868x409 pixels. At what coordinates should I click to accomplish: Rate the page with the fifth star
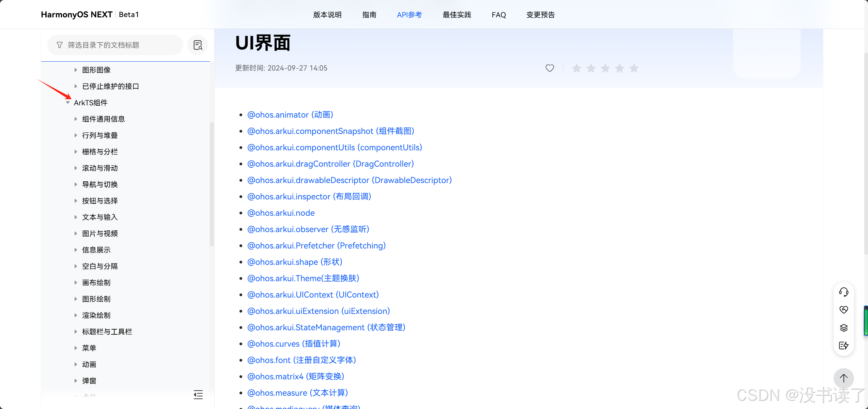(634, 68)
